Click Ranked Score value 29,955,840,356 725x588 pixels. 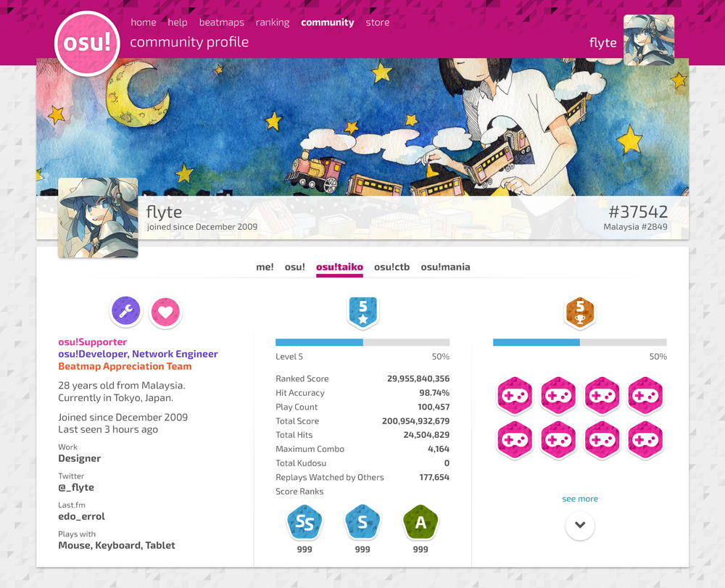click(418, 378)
